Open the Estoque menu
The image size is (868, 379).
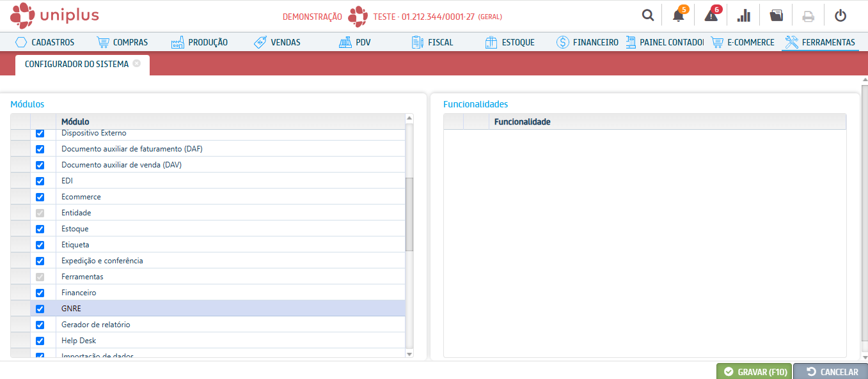pyautogui.click(x=510, y=42)
